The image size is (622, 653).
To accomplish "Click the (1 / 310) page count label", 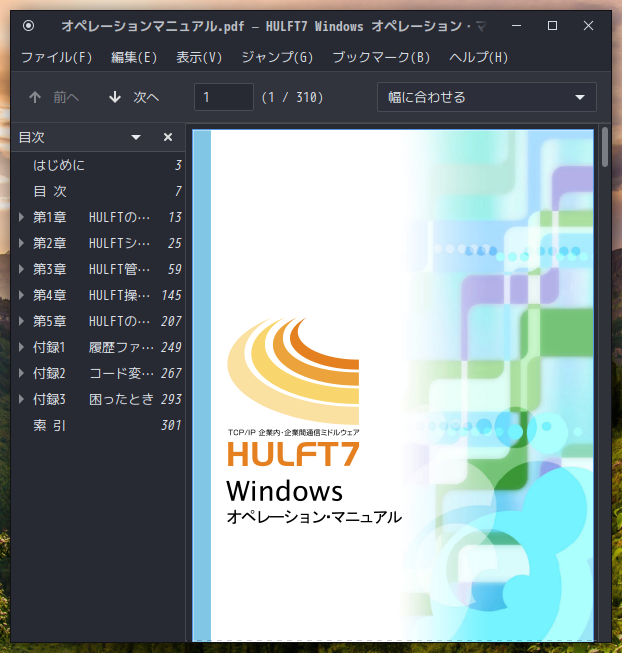I will click(x=292, y=97).
